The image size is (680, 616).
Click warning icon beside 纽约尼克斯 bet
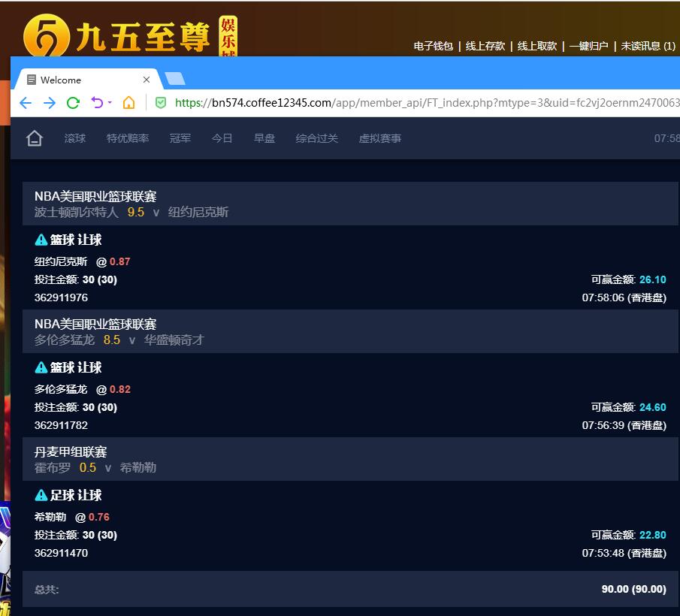pyautogui.click(x=41, y=240)
